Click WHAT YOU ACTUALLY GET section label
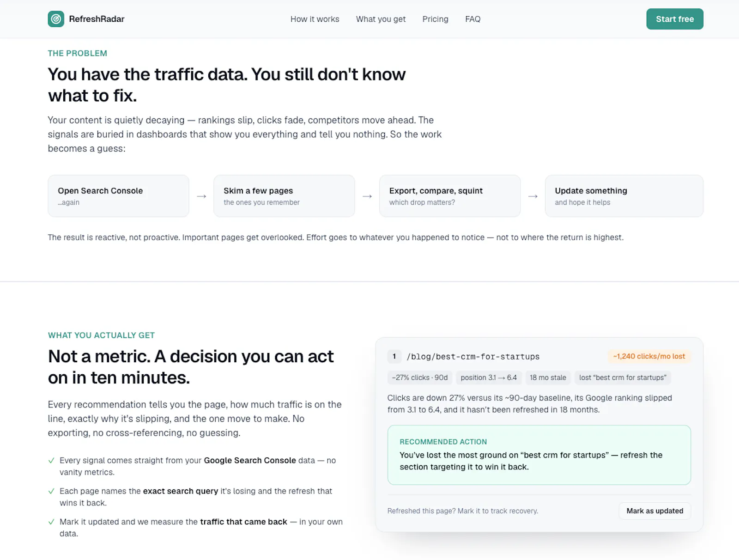739x560 pixels. tap(101, 335)
